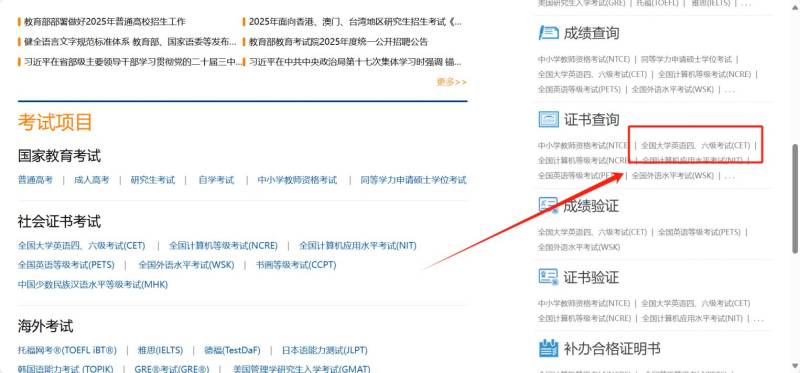Open news 教育部教育考试院2025年度统一公开招聘公告
800x373 pixels.
[338, 42]
